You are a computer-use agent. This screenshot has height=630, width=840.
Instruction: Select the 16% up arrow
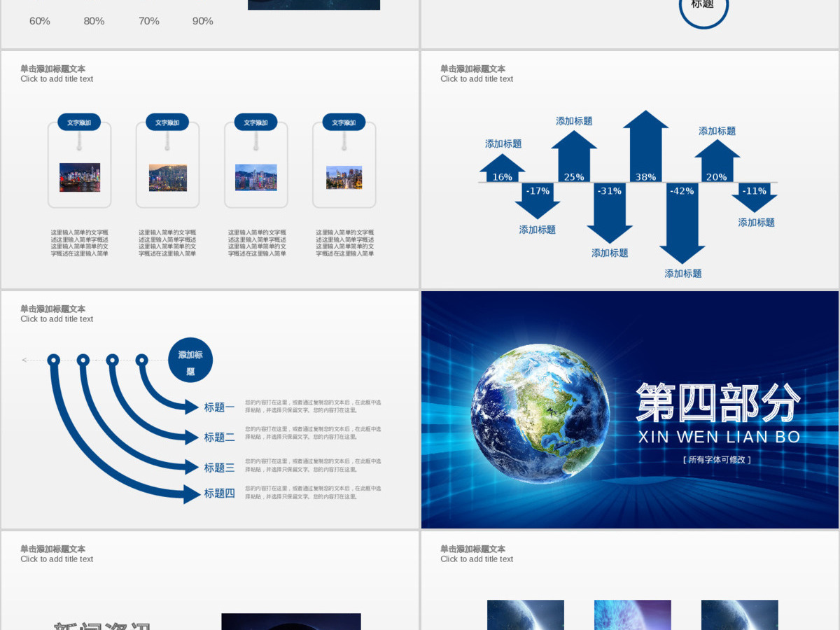tap(502, 168)
